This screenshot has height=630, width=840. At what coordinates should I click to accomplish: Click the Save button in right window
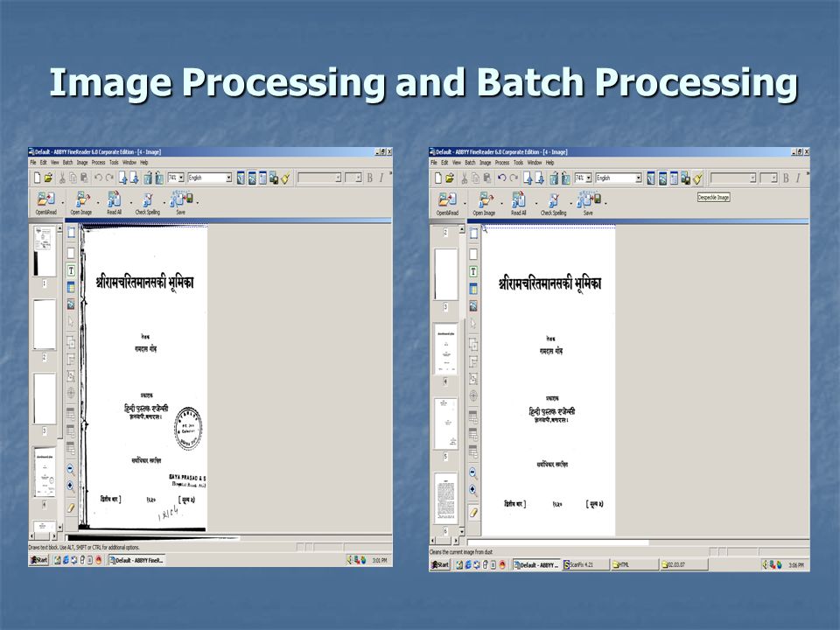(x=588, y=204)
